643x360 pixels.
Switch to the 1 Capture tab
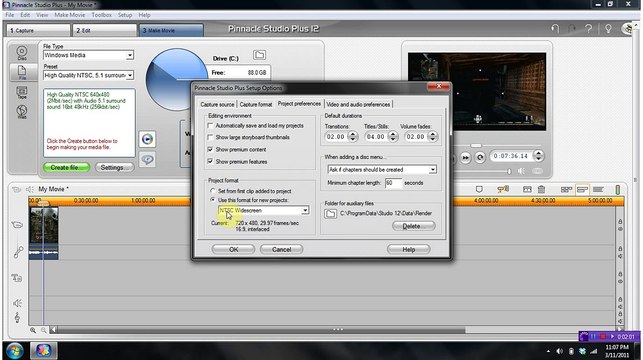(38, 30)
